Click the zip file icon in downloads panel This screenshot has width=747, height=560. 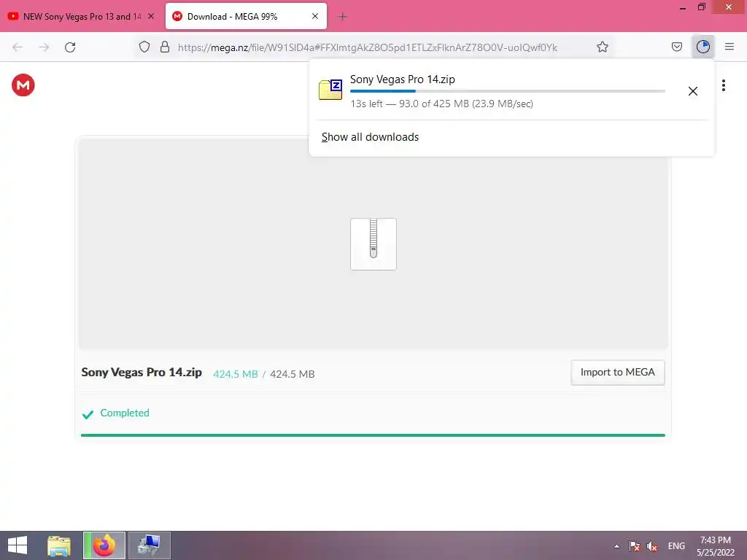pos(330,90)
